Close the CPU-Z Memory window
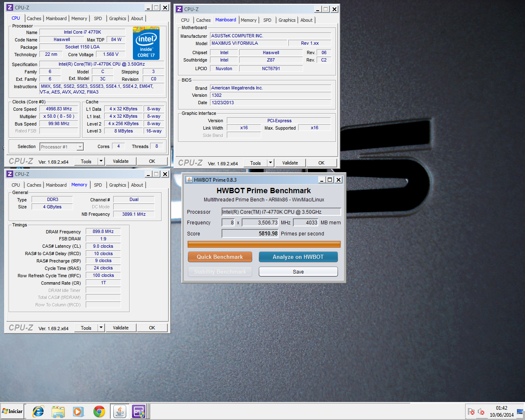The image size is (525, 420). (165, 174)
